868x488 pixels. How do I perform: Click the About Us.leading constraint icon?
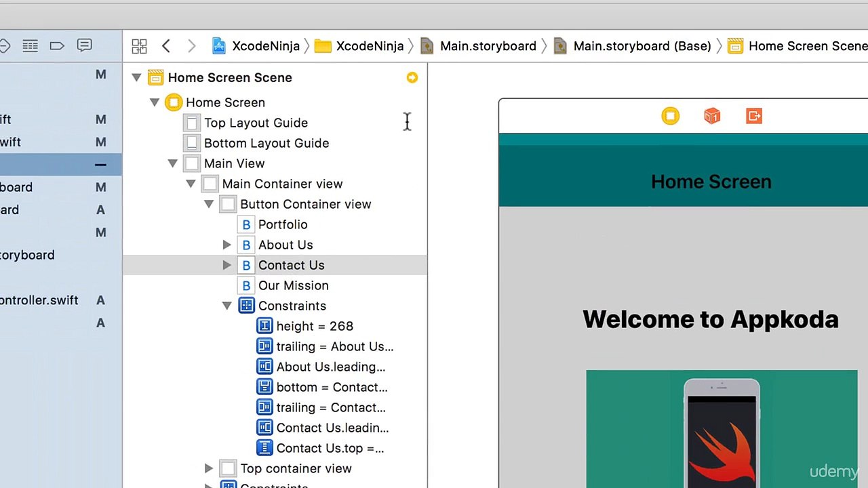pos(264,367)
